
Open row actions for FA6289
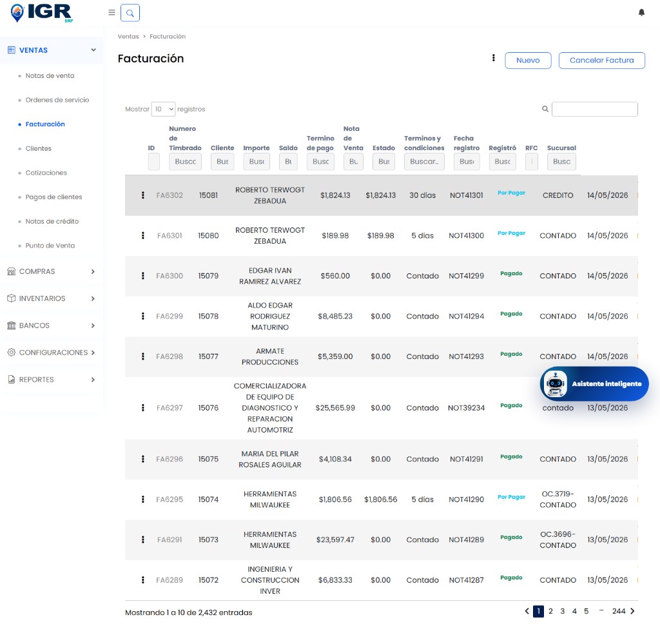[x=143, y=580]
